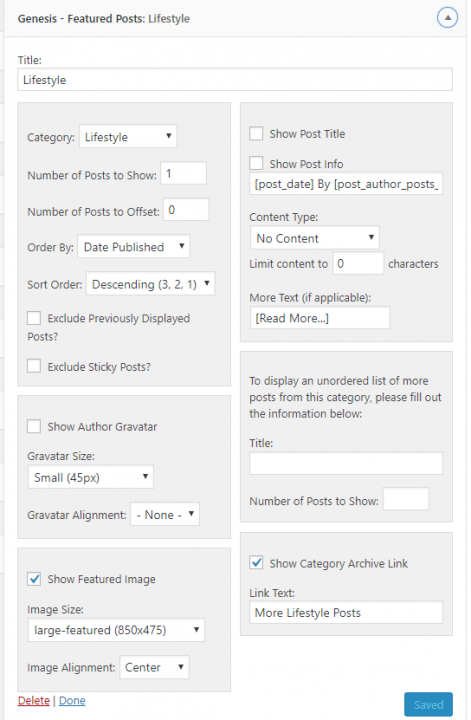Click the Done link

pyautogui.click(x=72, y=701)
